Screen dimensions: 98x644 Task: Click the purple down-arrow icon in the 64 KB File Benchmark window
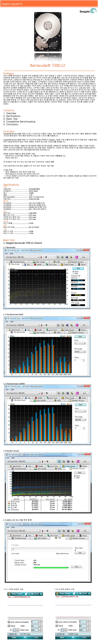point(77,325)
